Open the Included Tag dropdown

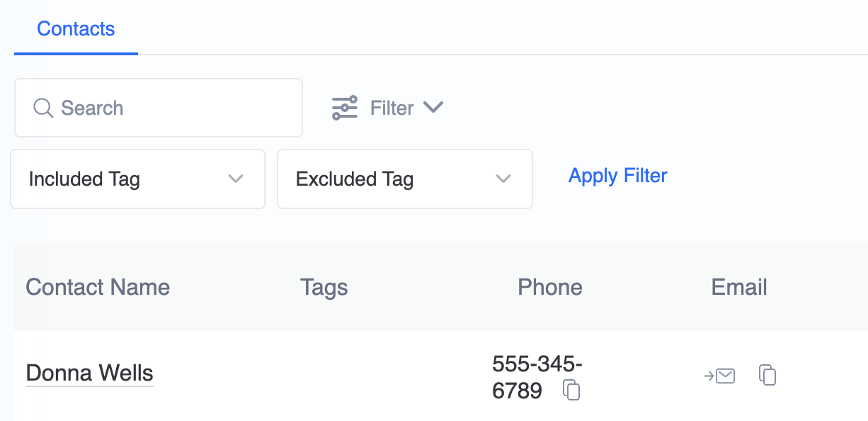[137, 179]
